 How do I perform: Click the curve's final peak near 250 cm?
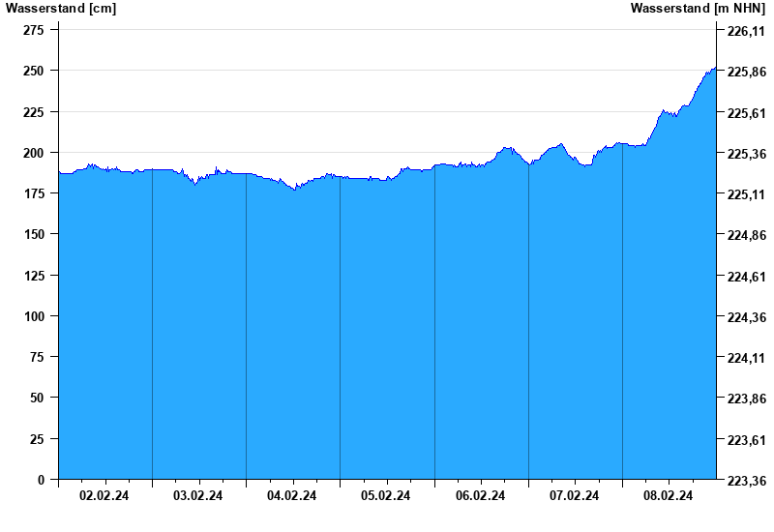coord(714,68)
